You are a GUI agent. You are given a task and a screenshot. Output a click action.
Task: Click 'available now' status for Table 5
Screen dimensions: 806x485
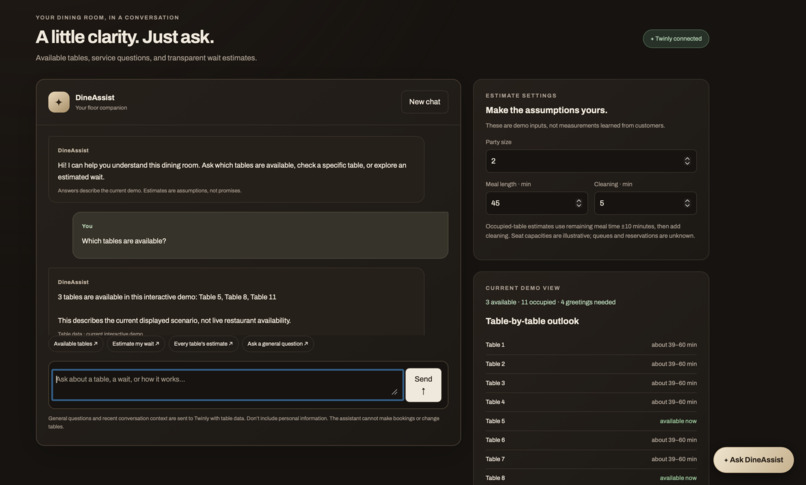click(678, 421)
